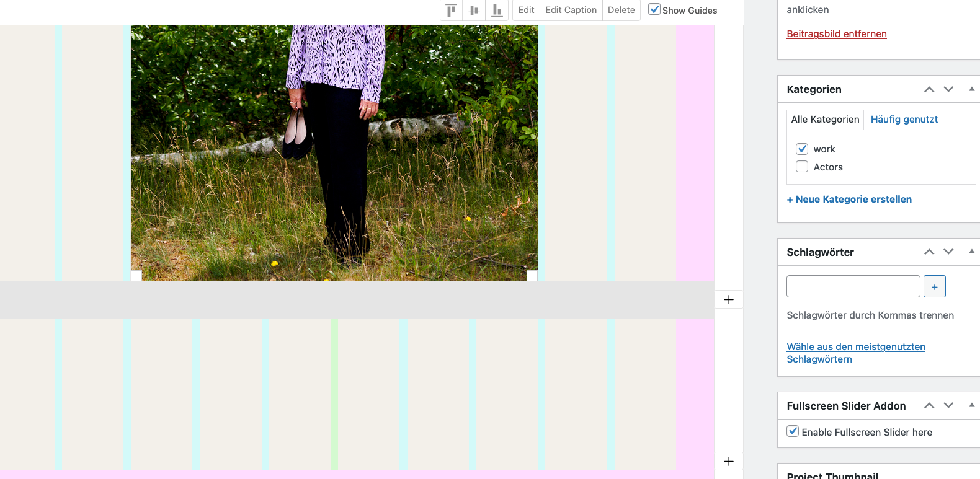Image resolution: width=980 pixels, height=479 pixels.
Task: Uncheck the Show Guides checkbox
Action: pos(654,9)
